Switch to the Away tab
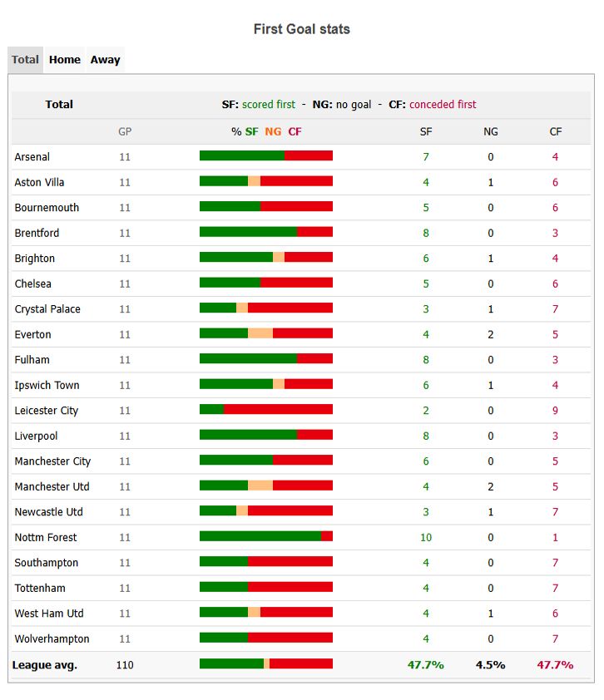The width and height of the screenshot is (604, 700). coord(104,59)
